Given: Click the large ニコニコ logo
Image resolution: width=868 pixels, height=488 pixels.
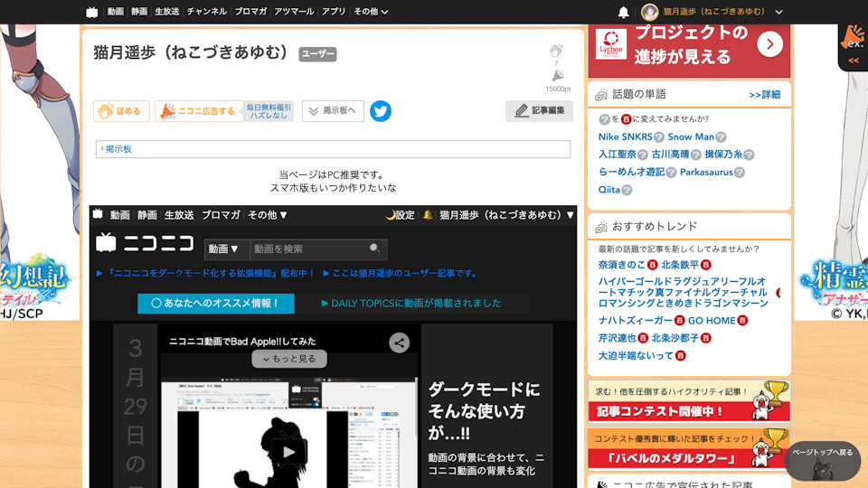Looking at the screenshot, I should [146, 243].
